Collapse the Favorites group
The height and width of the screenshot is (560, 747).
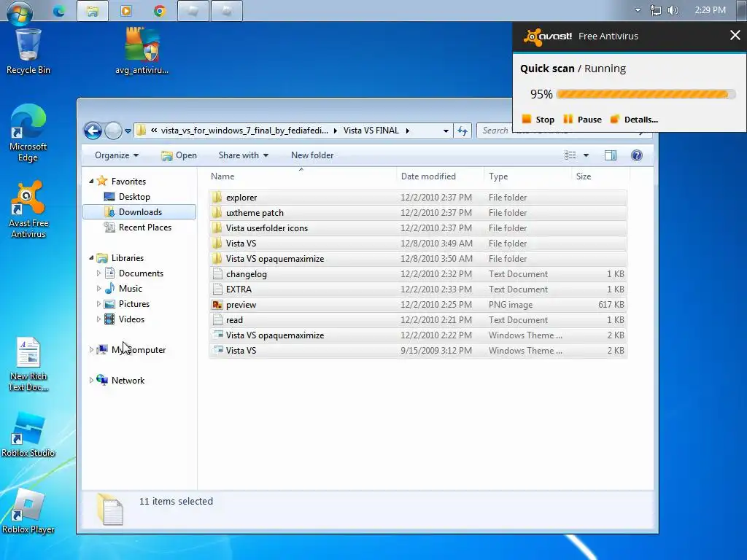pyautogui.click(x=91, y=181)
